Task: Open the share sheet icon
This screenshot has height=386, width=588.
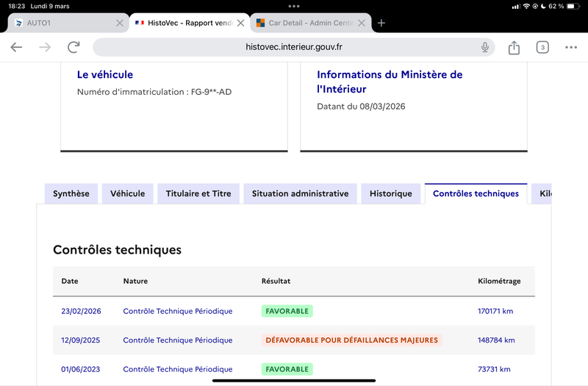Action: [x=514, y=48]
